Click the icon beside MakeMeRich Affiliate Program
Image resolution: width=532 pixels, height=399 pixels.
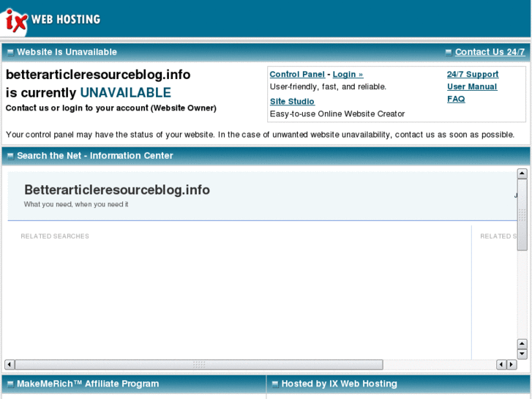click(10, 384)
